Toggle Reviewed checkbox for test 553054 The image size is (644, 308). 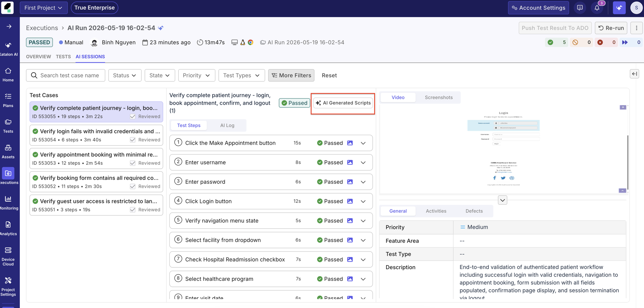click(x=133, y=140)
